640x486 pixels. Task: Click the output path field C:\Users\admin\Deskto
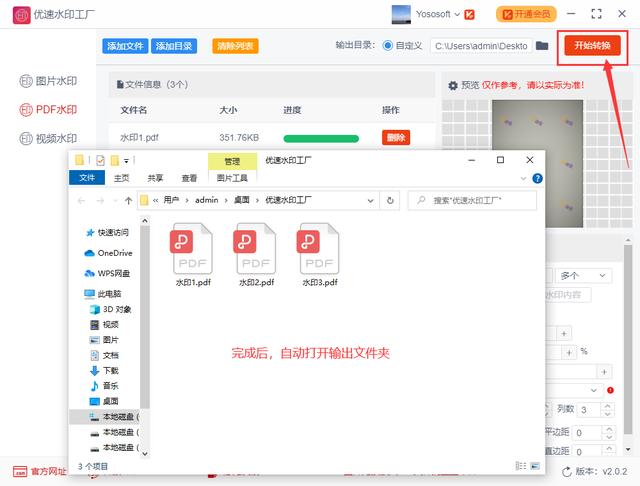[x=481, y=46]
